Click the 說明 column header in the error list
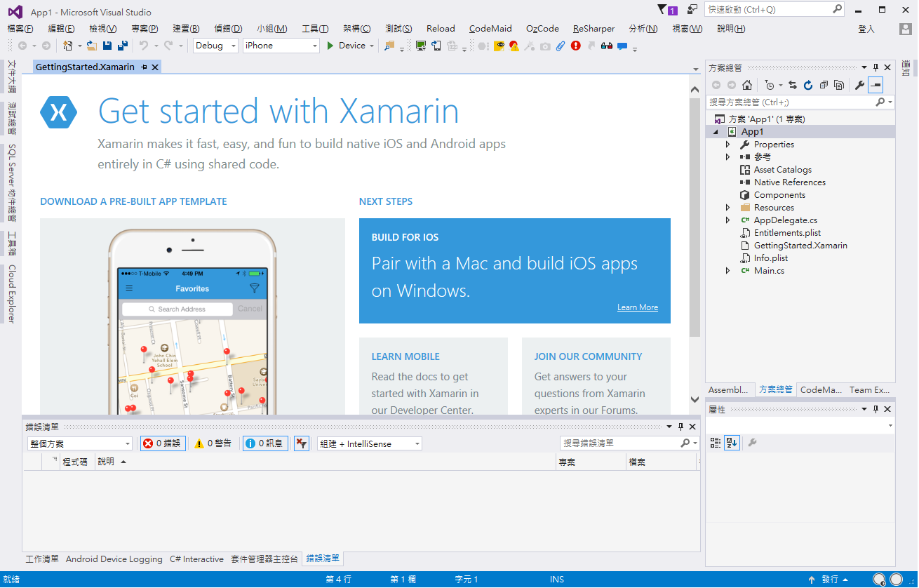Image resolution: width=919 pixels, height=588 pixels. pos(326,462)
